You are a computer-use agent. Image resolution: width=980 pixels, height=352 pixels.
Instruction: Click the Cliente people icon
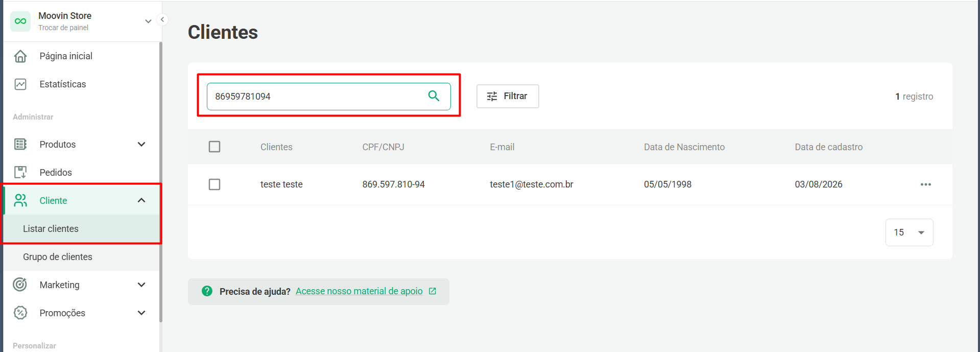[x=20, y=201]
